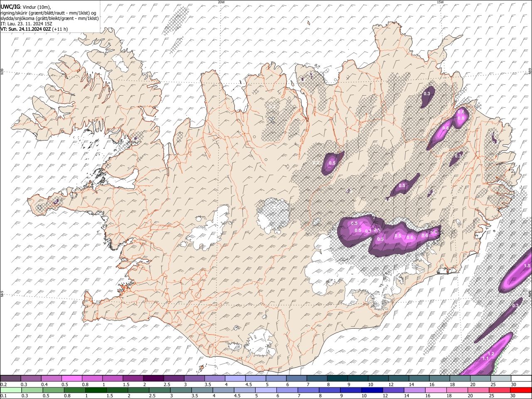Click the violet 12 swatch in lower legend row
The height and width of the screenshot is (399, 532).
393,390
